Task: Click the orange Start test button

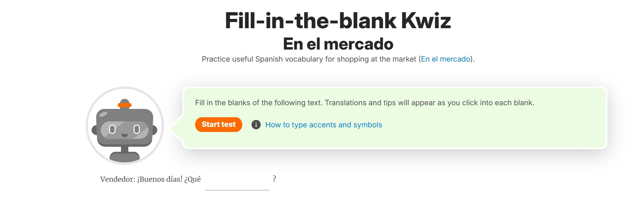Action: point(218,124)
